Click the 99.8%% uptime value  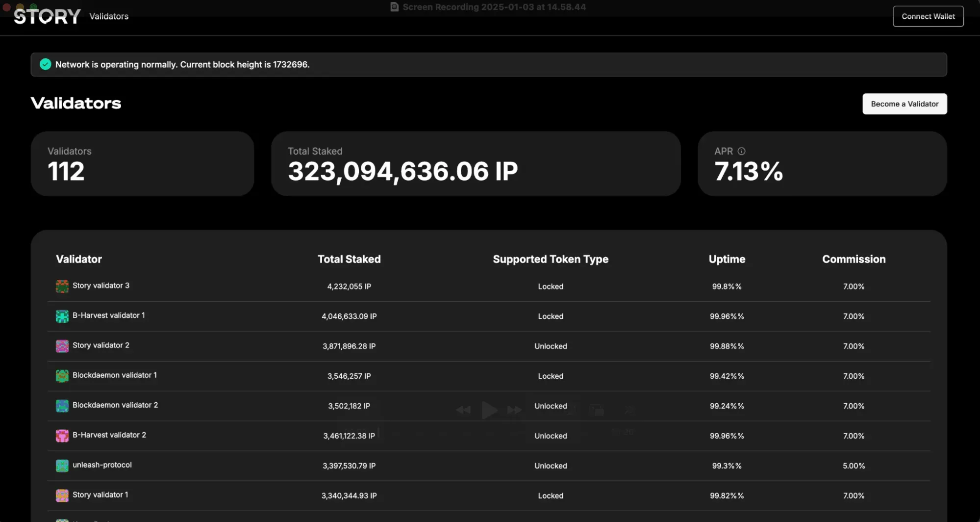(727, 287)
